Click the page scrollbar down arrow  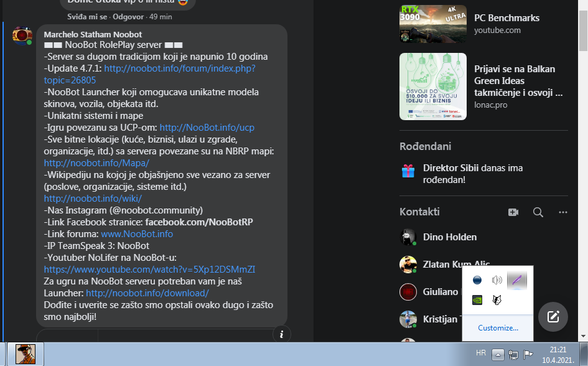pos(583,336)
